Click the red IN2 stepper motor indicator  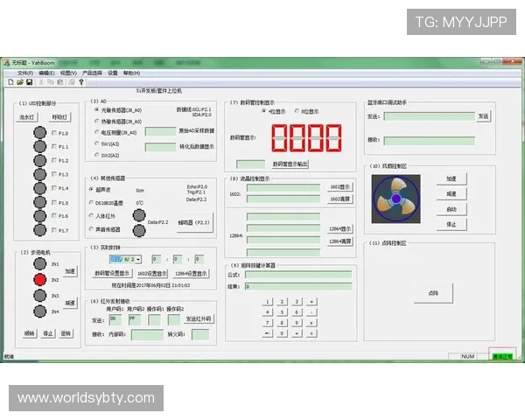39,279
